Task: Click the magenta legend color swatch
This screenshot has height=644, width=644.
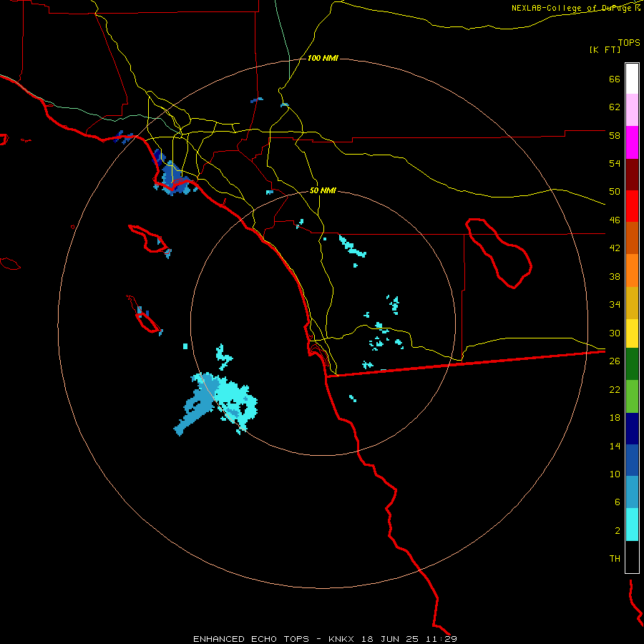Action: (632, 142)
